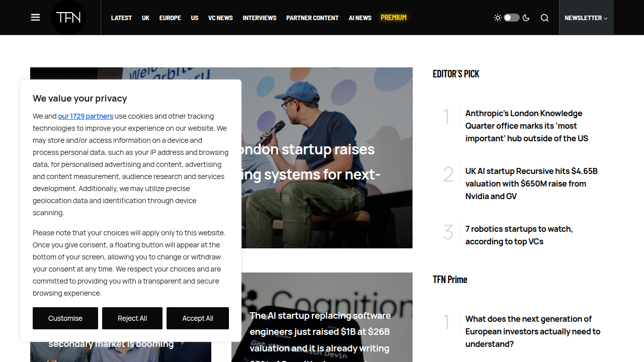Open the Europe section

click(x=170, y=18)
